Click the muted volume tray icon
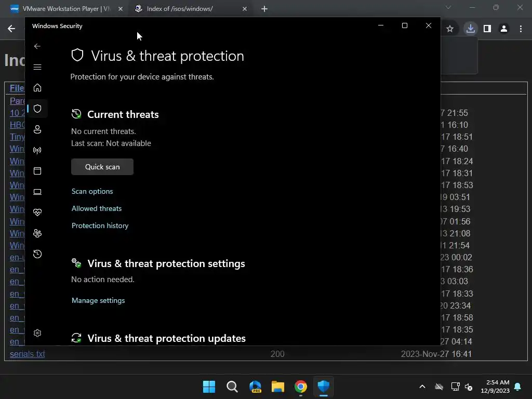This screenshot has height=399, width=532. point(469,387)
